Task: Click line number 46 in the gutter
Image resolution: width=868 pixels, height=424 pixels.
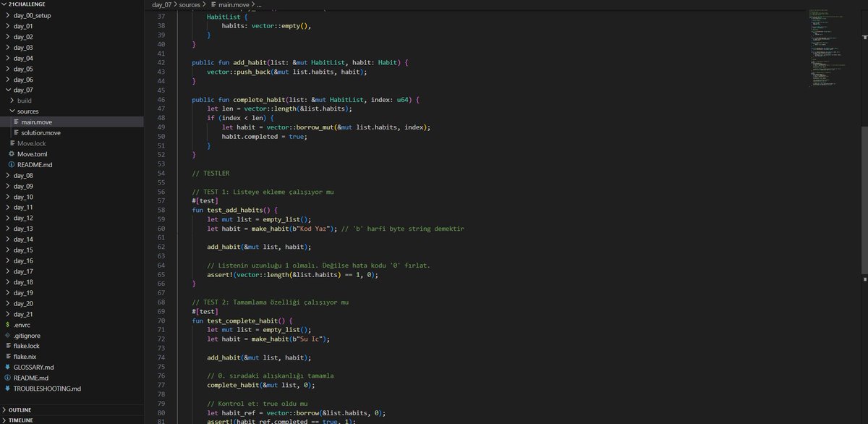Action: coord(161,99)
